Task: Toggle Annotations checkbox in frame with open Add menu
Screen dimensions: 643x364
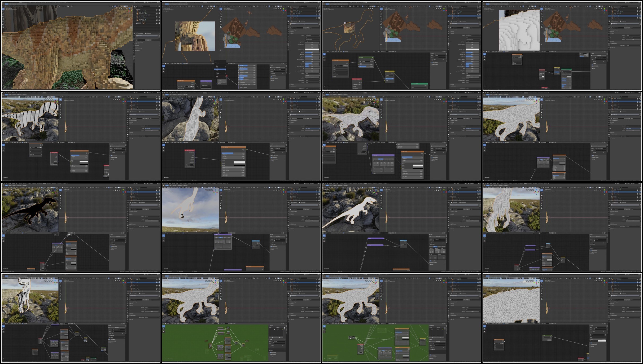Action: (272, 77)
